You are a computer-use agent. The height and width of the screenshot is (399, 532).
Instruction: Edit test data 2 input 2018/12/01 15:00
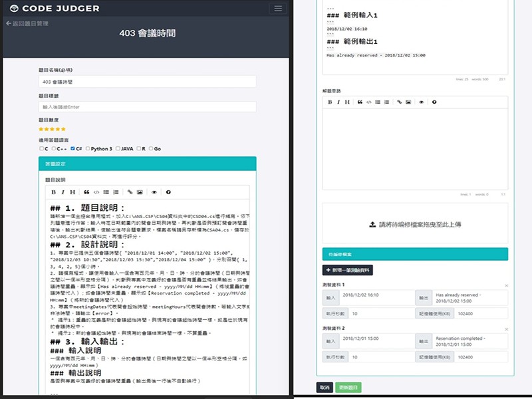point(376,341)
